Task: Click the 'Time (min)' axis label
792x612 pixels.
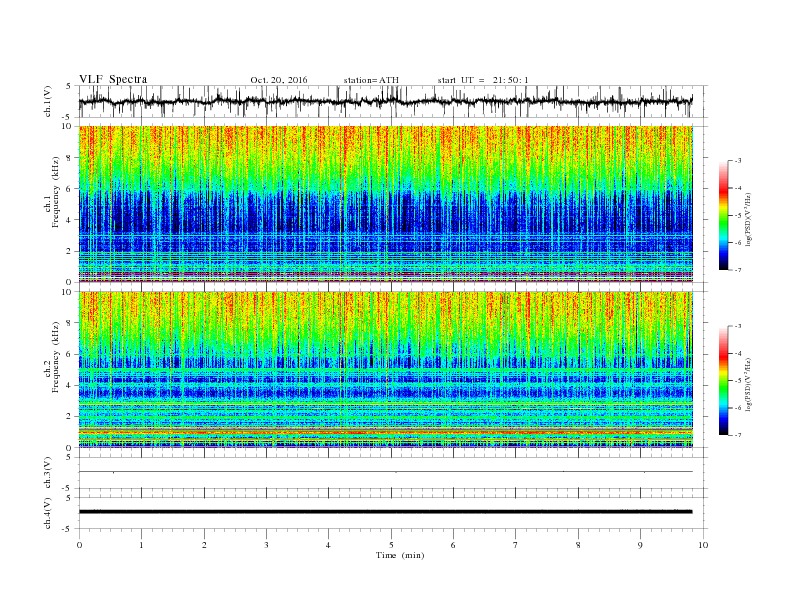Action: [x=400, y=555]
